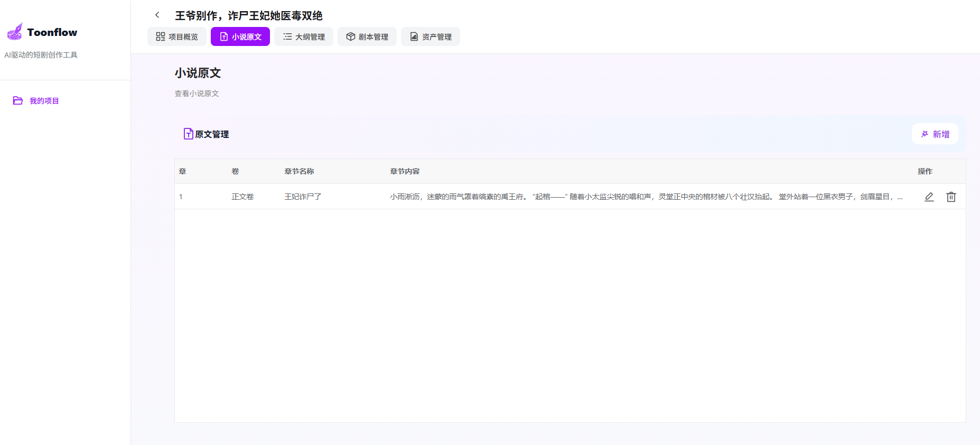Select chapter number 1 cell

click(181, 197)
